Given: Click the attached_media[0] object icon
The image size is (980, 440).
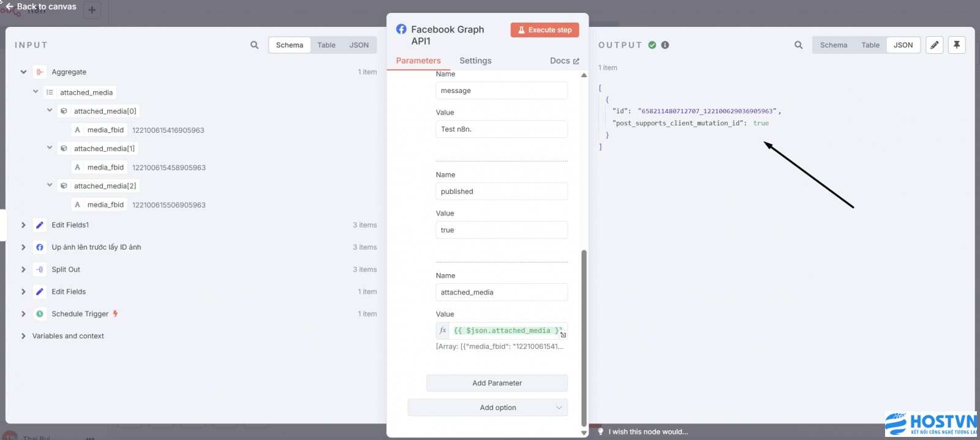Looking at the screenshot, I should pyautogui.click(x=64, y=111).
